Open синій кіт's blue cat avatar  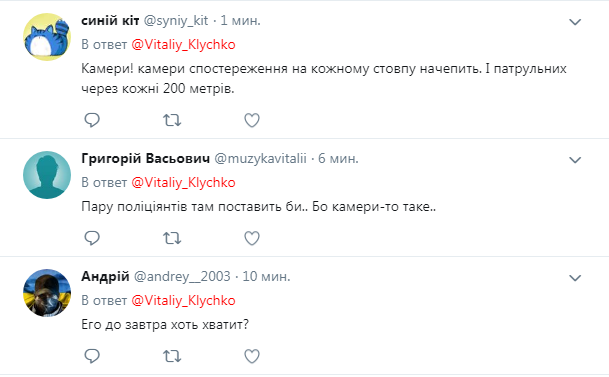click(x=47, y=37)
